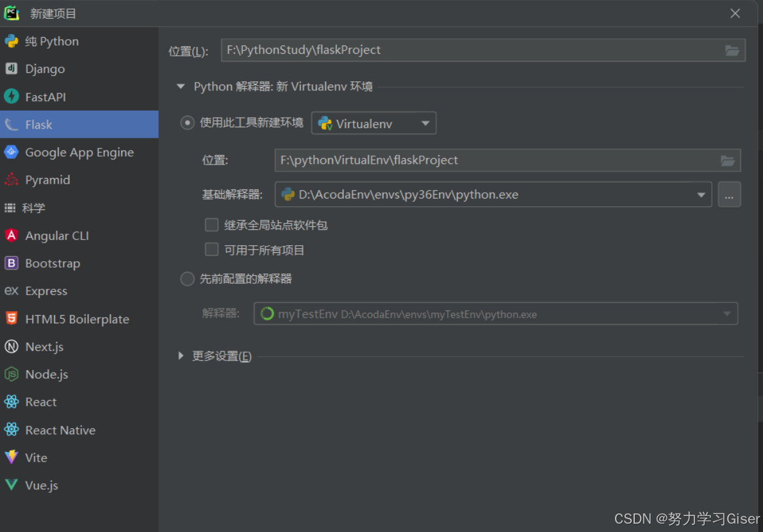Screen dimensions: 763x532
Task: Click the Bootstrap B icon
Action: coord(12,263)
